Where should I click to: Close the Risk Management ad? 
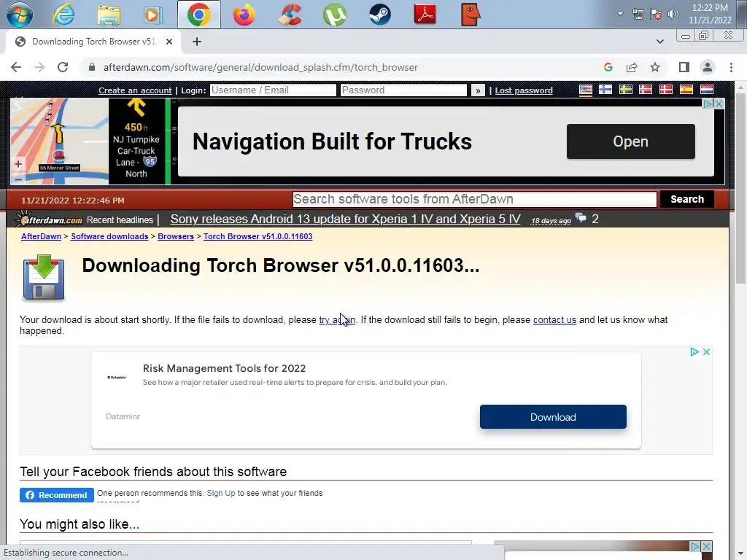pyautogui.click(x=706, y=351)
